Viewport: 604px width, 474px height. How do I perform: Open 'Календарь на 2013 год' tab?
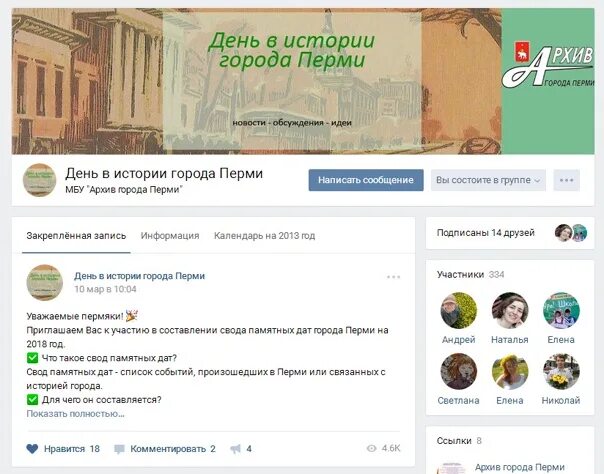click(x=265, y=236)
